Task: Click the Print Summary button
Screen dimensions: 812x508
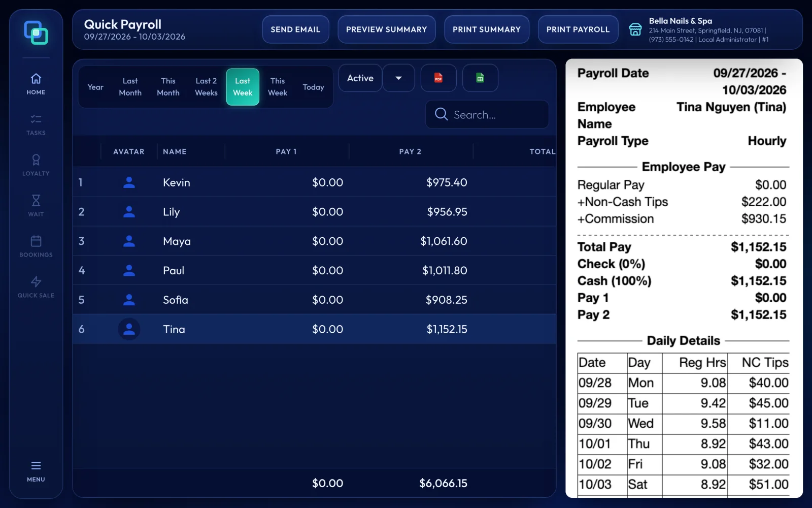Action: tap(487, 29)
